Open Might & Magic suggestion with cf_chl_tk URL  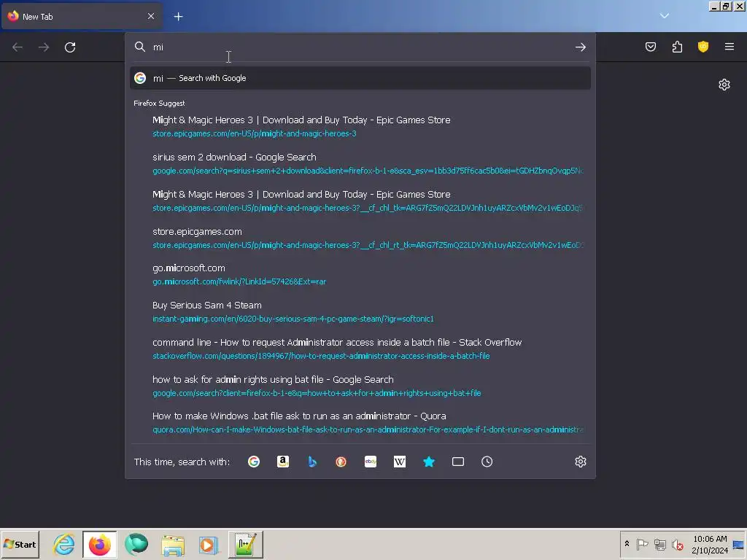[360, 201]
